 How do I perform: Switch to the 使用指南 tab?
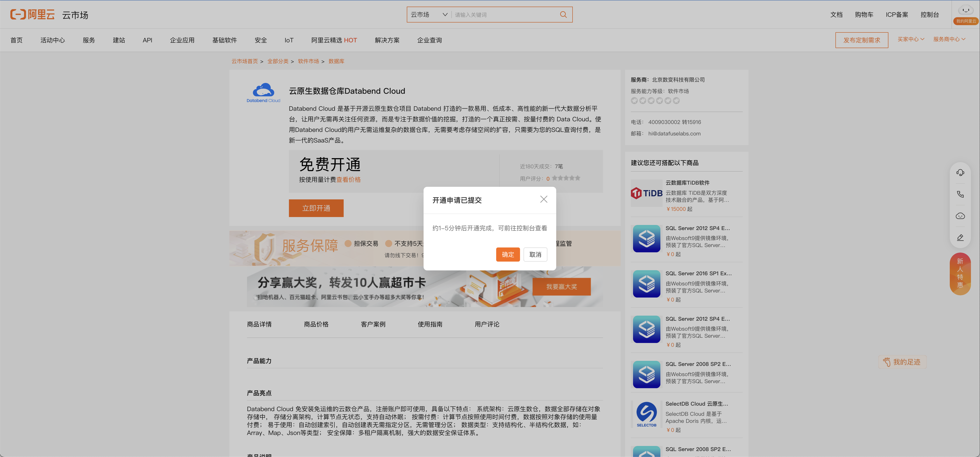(x=430, y=324)
